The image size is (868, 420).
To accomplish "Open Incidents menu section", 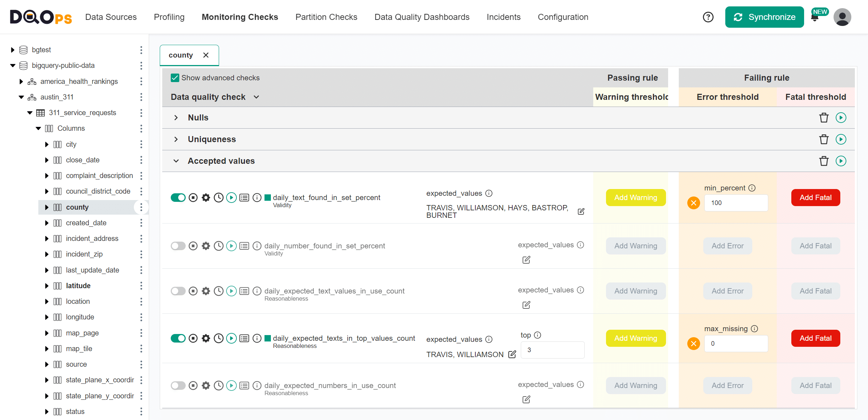I will 503,17.
